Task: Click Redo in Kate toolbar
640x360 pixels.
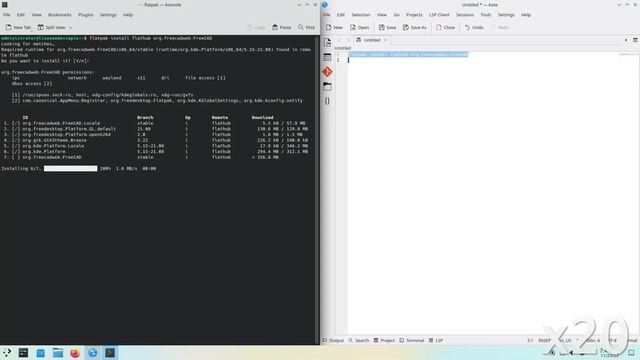Action: tap(500, 27)
